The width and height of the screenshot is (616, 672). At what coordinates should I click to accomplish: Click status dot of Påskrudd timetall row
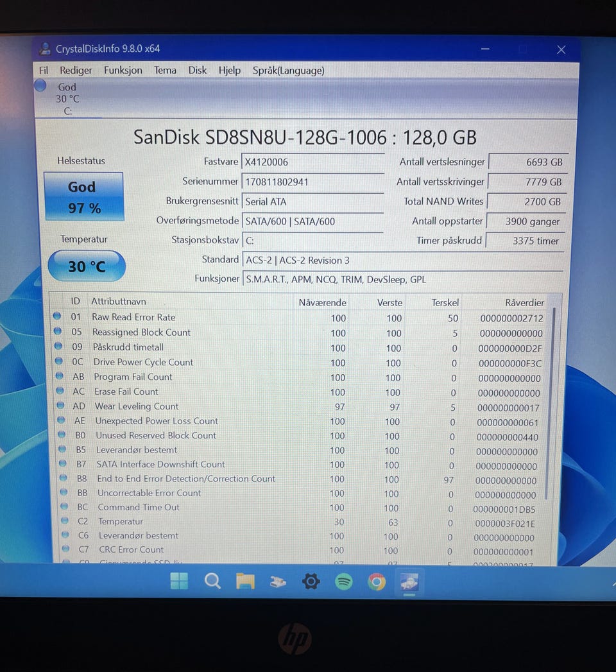(58, 346)
